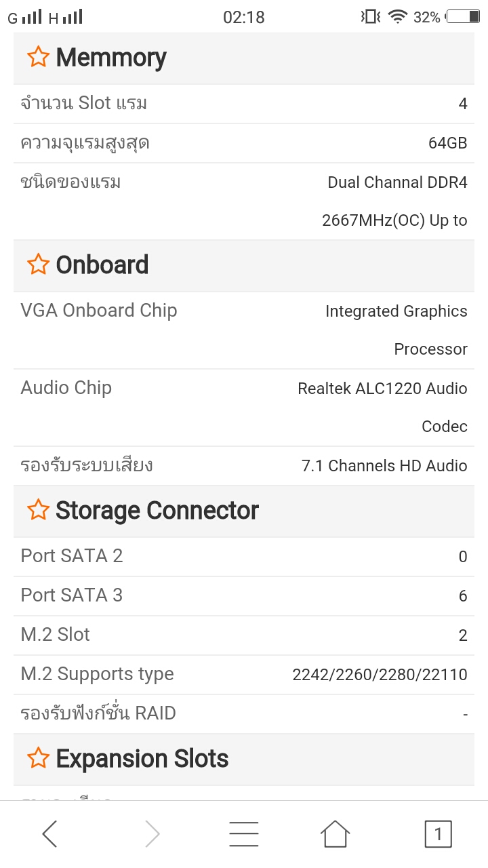This screenshot has height=868, width=488.
Task: Select the Memmory section header
Action: (111, 58)
